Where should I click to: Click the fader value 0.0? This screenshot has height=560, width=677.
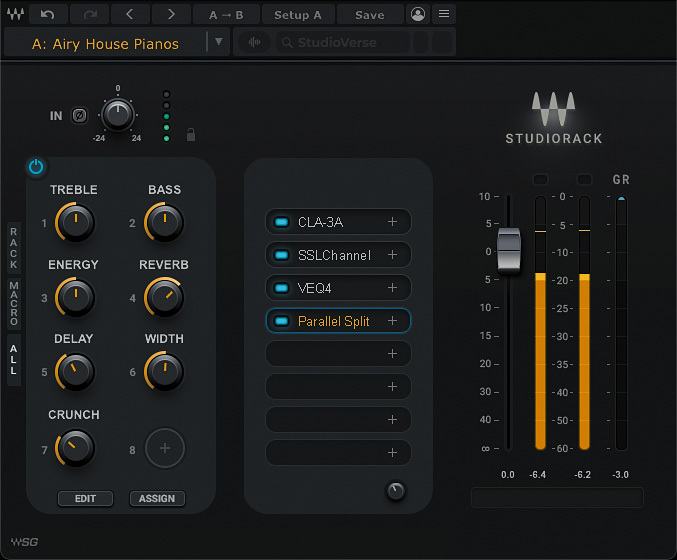508,475
